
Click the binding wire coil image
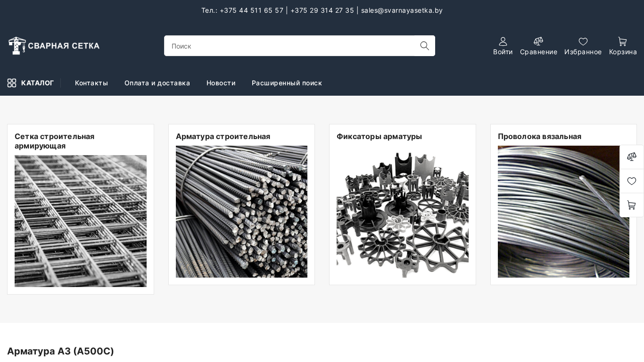coord(563,212)
